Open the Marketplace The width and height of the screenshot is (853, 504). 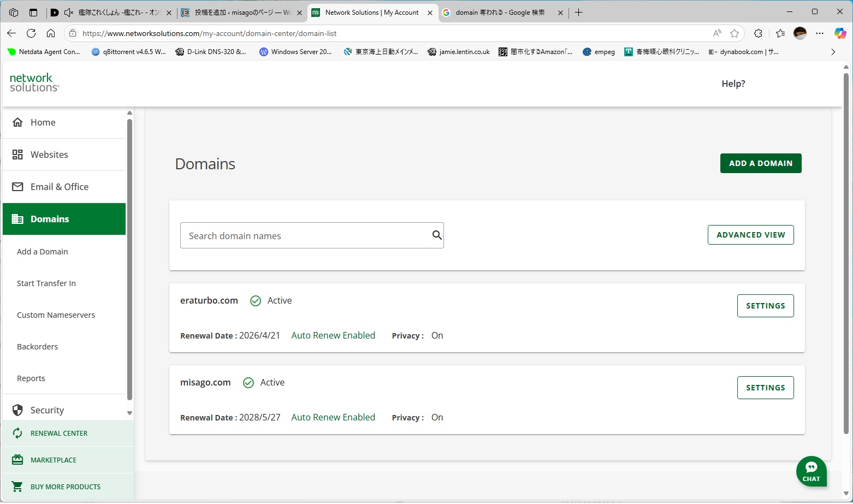tap(68, 460)
